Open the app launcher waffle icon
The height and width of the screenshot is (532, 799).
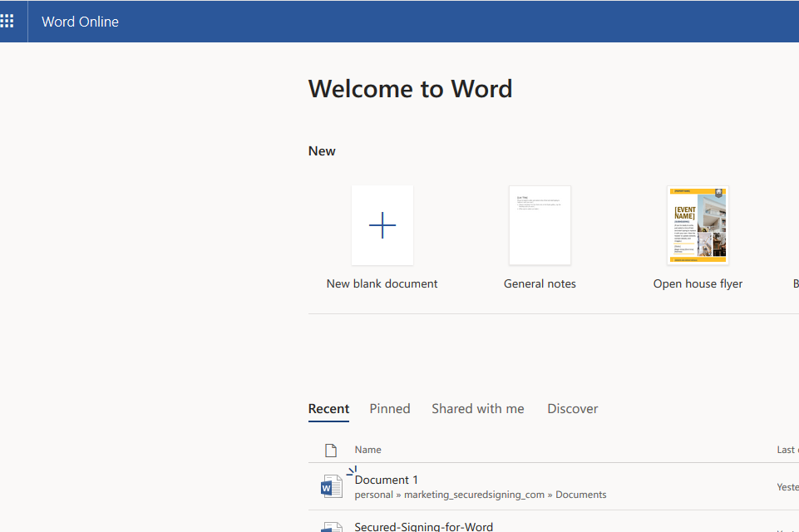(x=7, y=22)
